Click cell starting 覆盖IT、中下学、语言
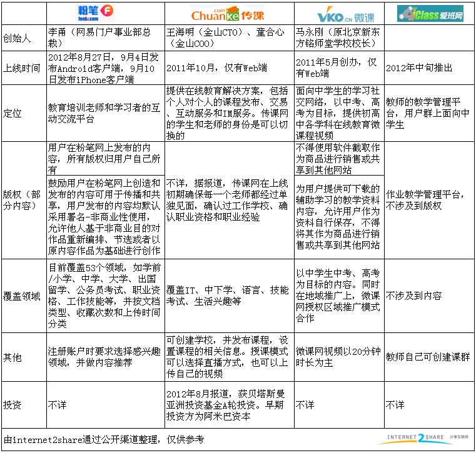The height and width of the screenshot is (453, 476). 230,296
